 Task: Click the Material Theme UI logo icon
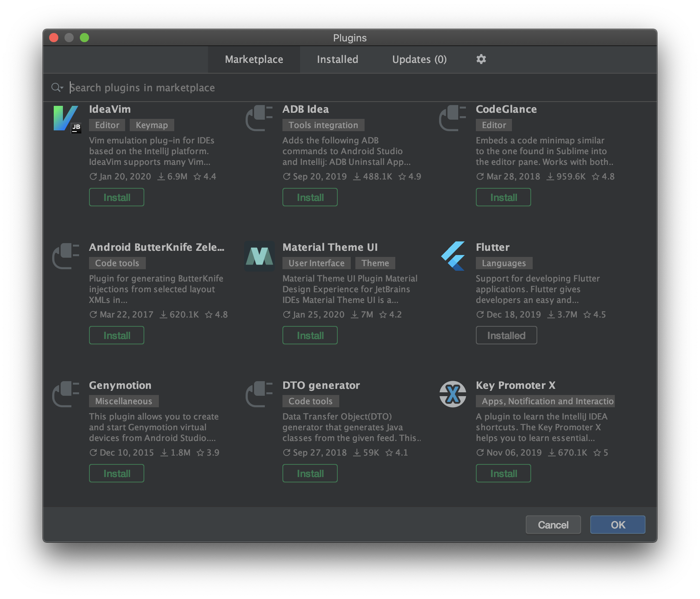coord(259,256)
